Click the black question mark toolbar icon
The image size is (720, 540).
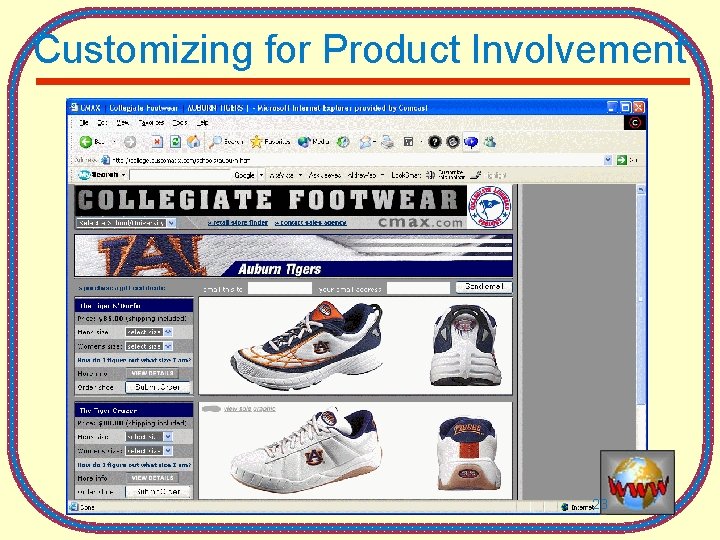click(x=434, y=142)
